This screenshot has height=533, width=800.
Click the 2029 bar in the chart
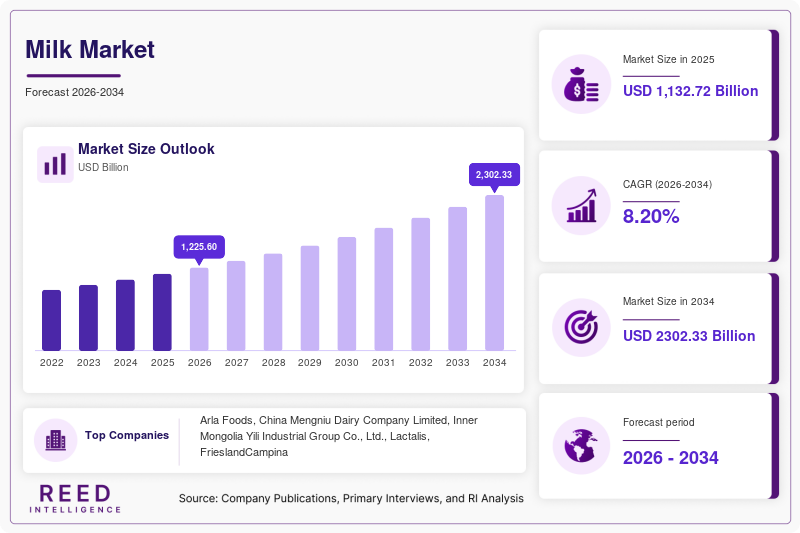(x=310, y=298)
